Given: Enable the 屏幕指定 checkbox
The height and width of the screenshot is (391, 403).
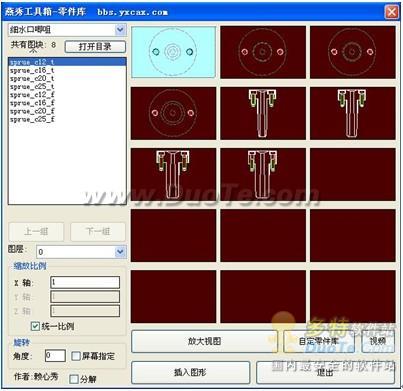Looking at the screenshot, I should tap(76, 356).
